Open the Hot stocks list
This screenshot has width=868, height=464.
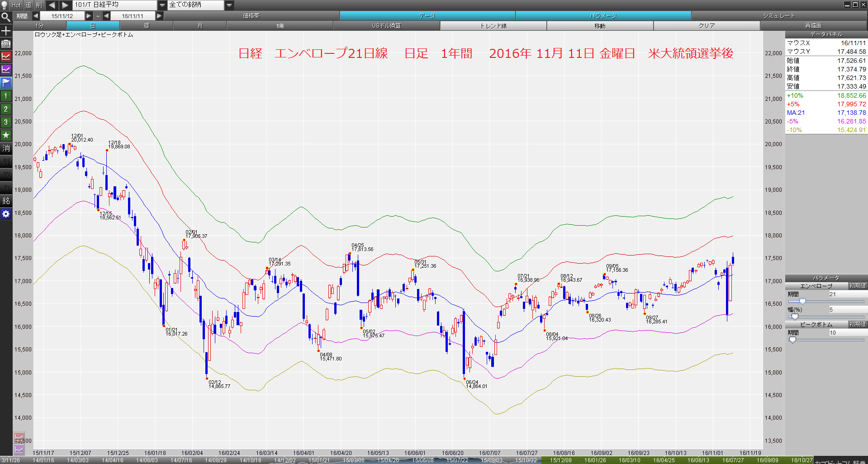point(16,5)
